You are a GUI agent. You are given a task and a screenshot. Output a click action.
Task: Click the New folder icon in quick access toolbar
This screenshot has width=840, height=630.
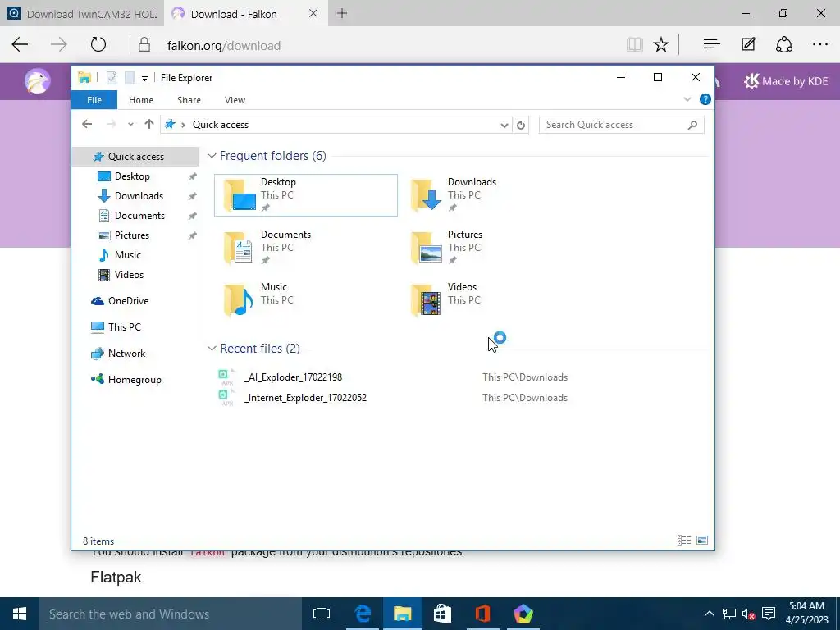point(130,78)
